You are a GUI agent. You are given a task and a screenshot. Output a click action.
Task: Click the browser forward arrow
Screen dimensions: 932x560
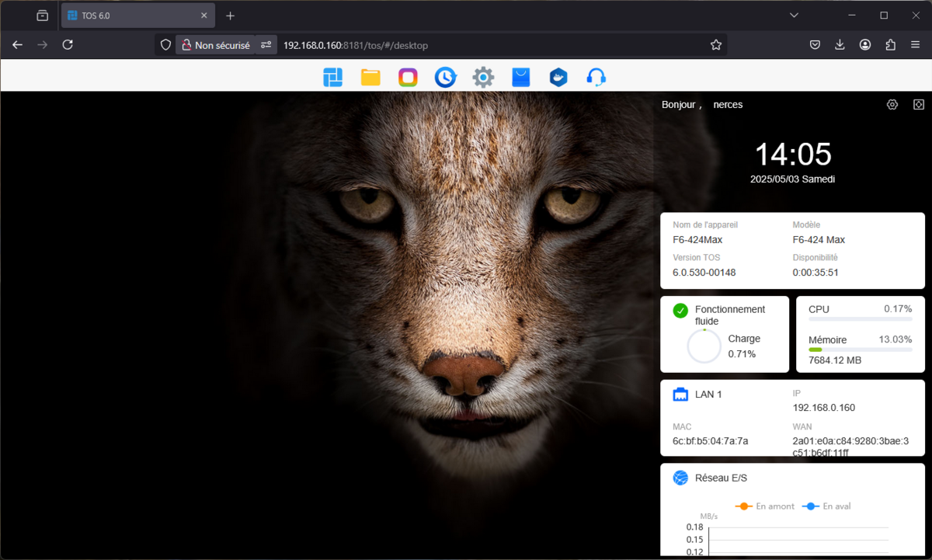tap(43, 45)
